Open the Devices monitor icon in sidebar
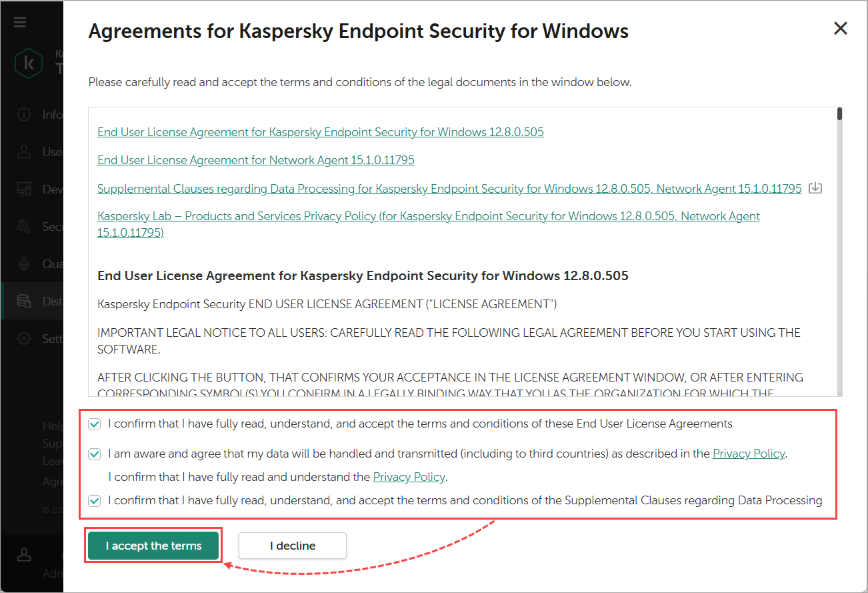 tap(24, 189)
